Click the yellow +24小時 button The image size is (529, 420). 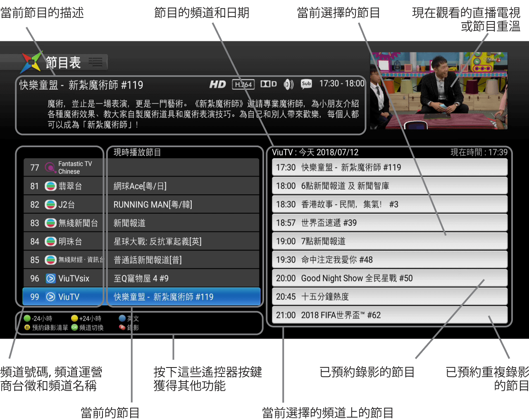click(x=74, y=318)
